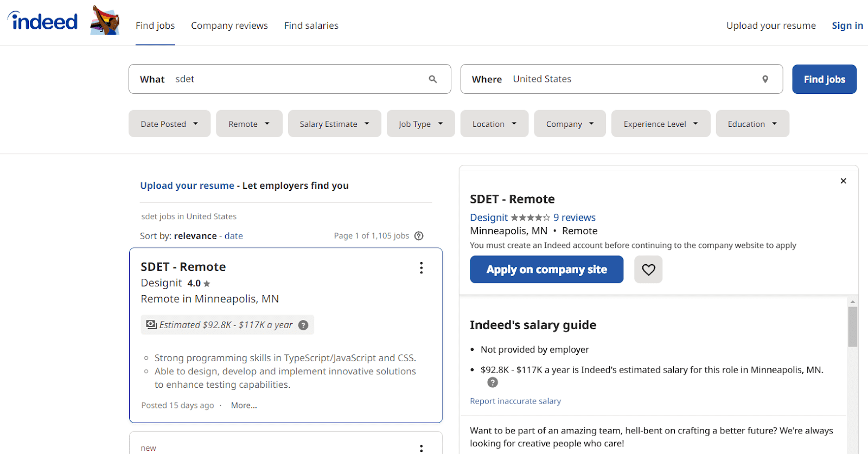Click 'Indeed's salary guide' heading
Image resolution: width=868 pixels, height=454 pixels.
pos(533,325)
